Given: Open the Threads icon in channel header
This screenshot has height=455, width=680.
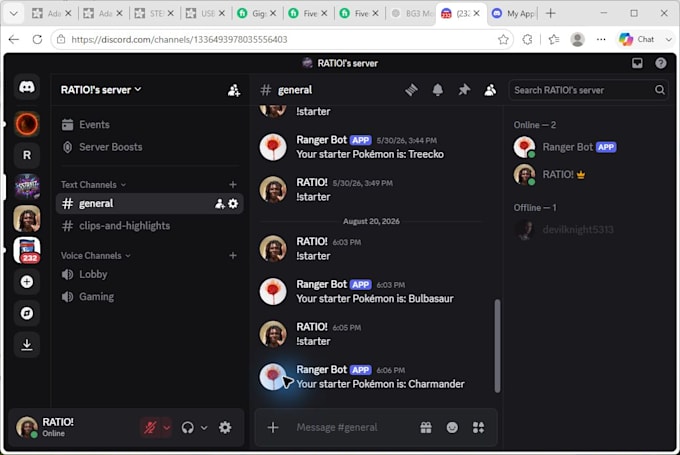Looking at the screenshot, I should 411,90.
